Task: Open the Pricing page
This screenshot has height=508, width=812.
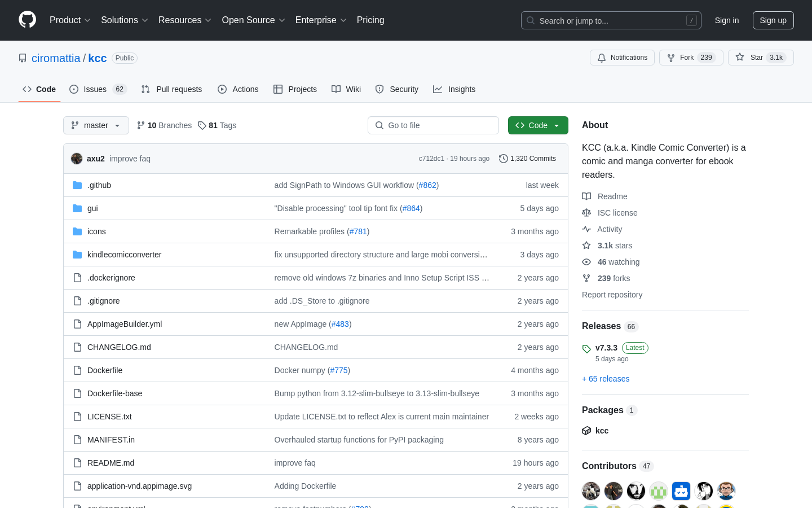Action: (x=370, y=20)
